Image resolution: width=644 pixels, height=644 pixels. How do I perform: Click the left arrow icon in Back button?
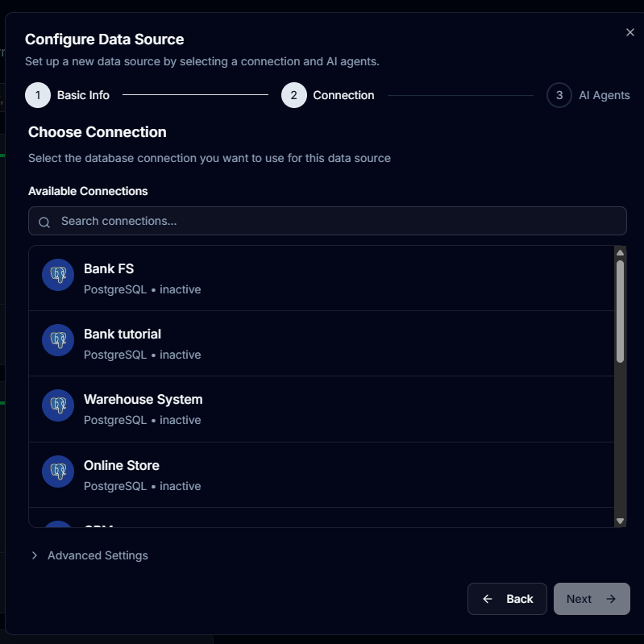pos(488,599)
